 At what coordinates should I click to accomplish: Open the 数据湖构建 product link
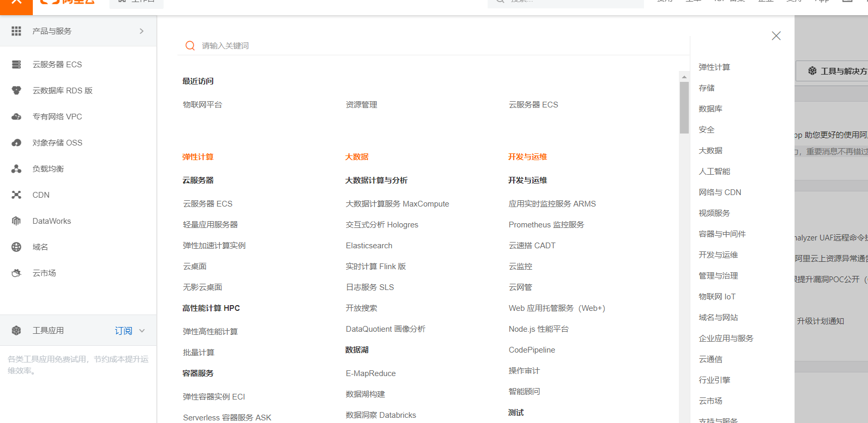(x=366, y=394)
